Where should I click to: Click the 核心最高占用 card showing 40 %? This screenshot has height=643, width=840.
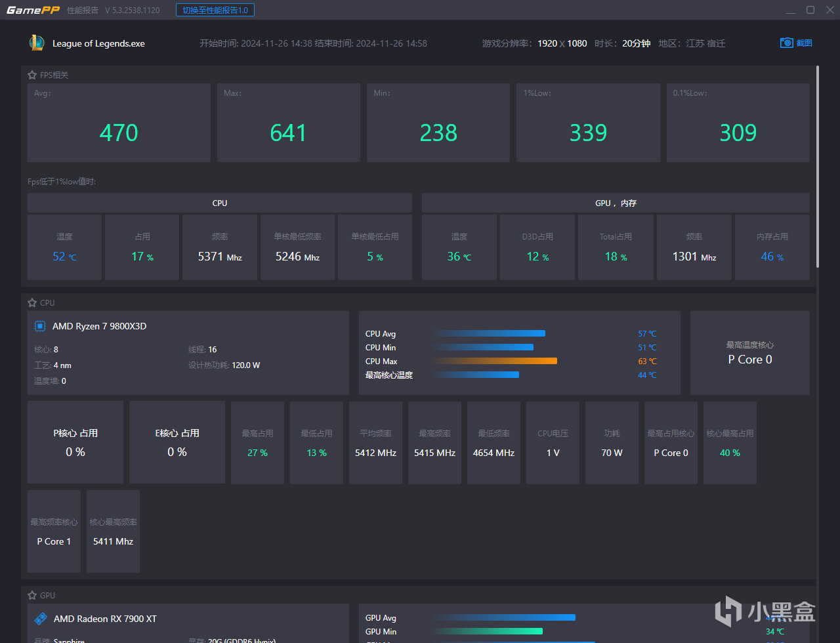[x=730, y=443]
